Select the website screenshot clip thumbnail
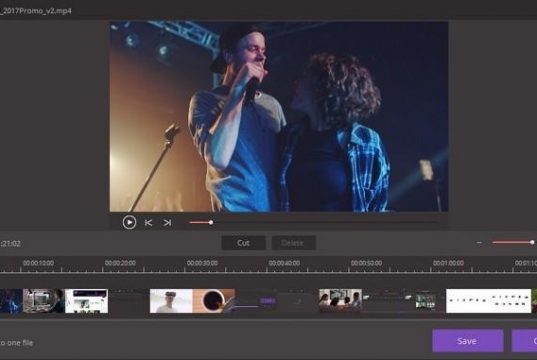Viewport: 537px width, 360px height. (86, 301)
